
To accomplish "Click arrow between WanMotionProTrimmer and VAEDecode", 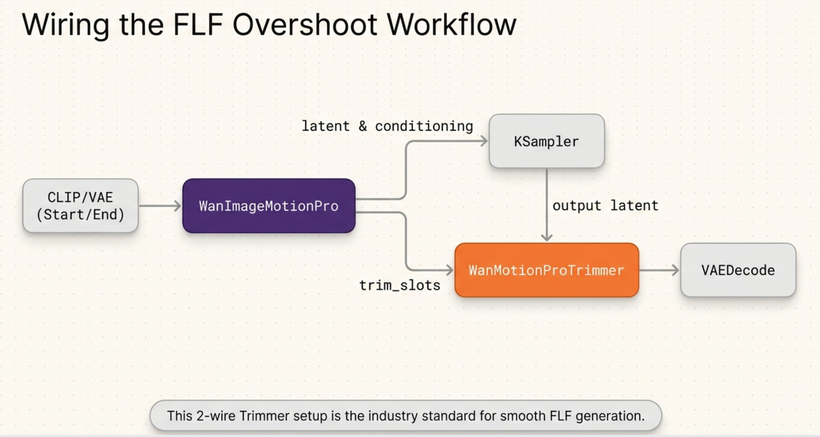I will [x=659, y=270].
